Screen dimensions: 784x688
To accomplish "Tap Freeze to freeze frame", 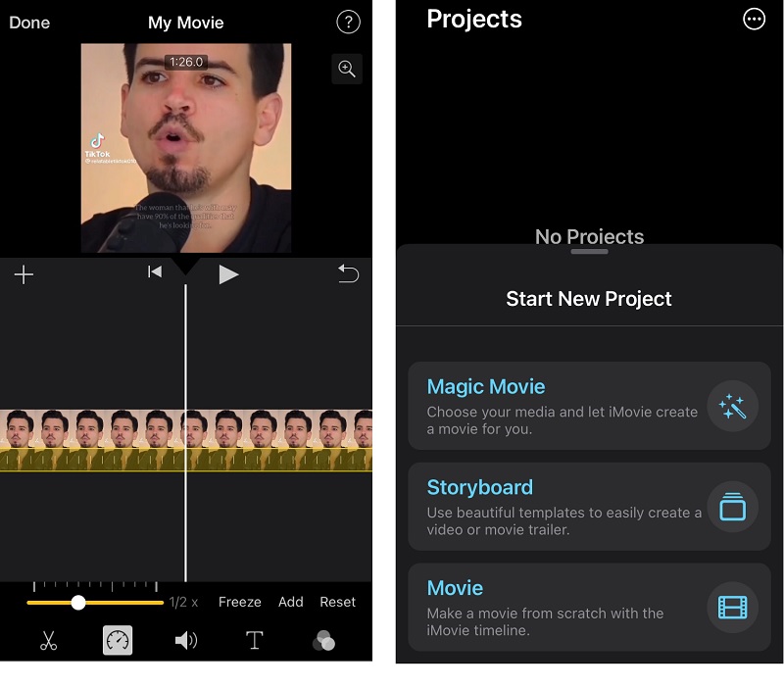I will [239, 602].
